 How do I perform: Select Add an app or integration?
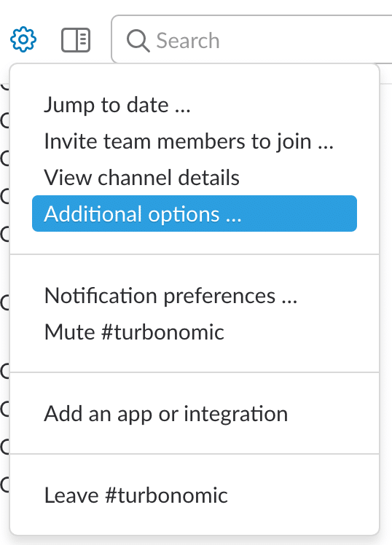(166, 414)
